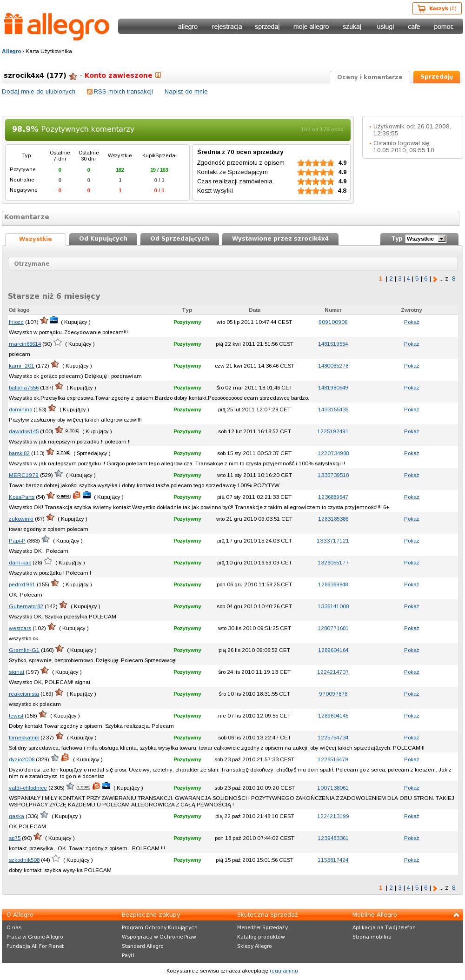This screenshot has height=980, width=465.
Task: Click the Napisz do mnie link
Action: 186,92
